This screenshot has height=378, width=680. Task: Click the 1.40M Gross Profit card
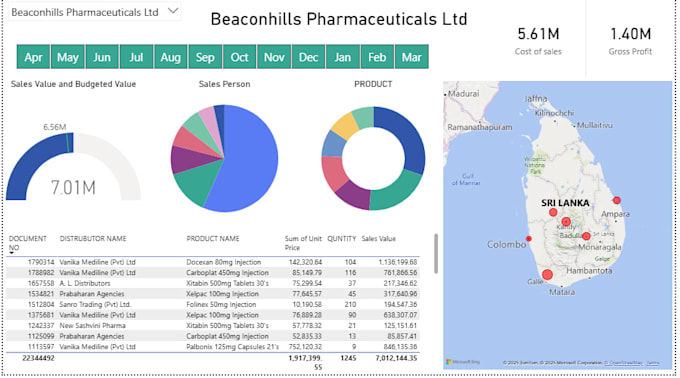(630, 41)
